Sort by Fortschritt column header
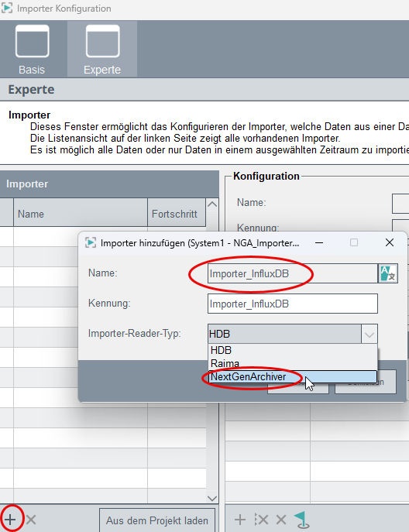The height and width of the screenshot is (532, 409). tap(177, 214)
